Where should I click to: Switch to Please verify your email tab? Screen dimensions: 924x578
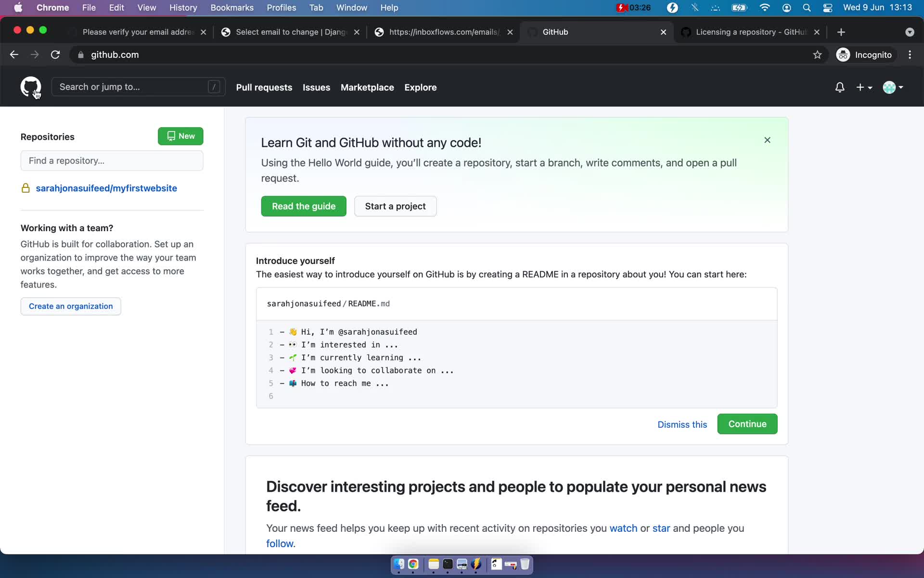tap(138, 32)
